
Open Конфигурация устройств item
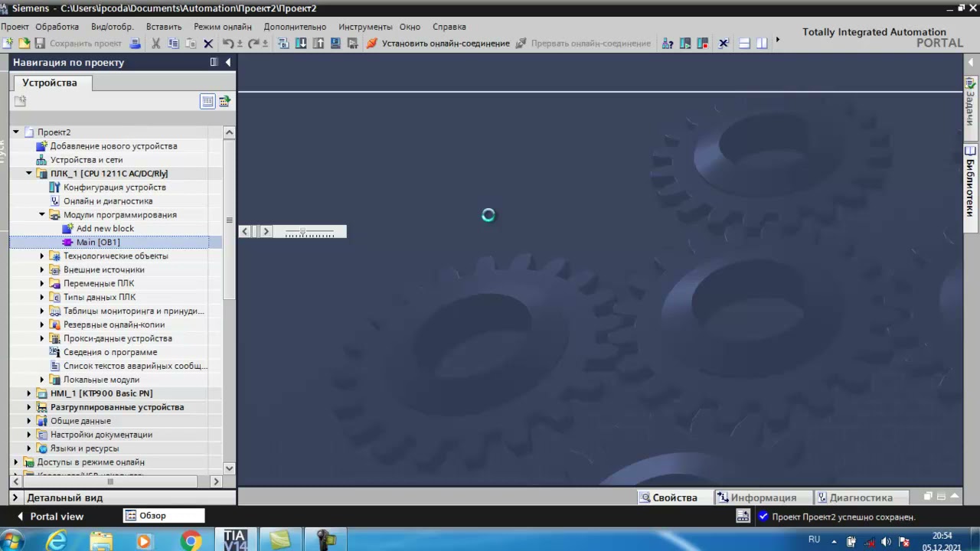coord(115,187)
